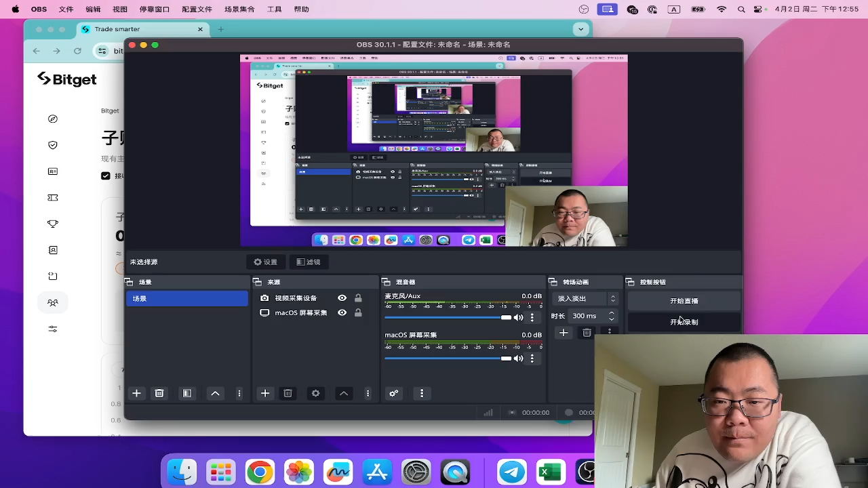Open Telegram from the Dock
Image resolution: width=868 pixels, height=488 pixels.
click(x=512, y=472)
